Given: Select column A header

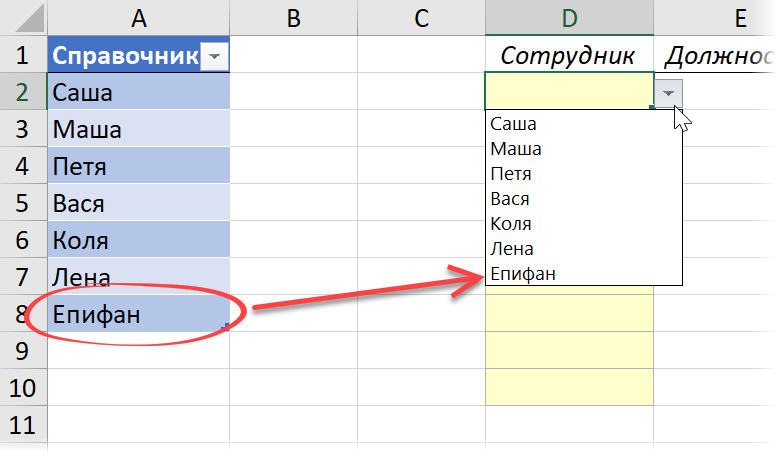Looking at the screenshot, I should click(138, 18).
